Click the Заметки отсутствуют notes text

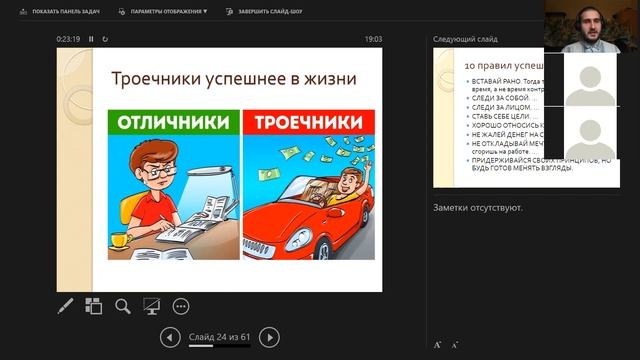478,208
